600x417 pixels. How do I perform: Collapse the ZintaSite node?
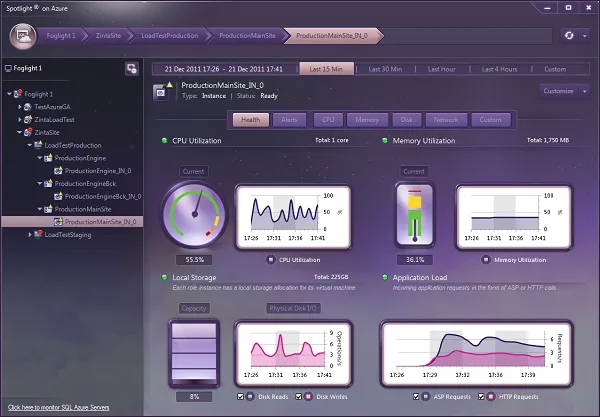[19, 132]
